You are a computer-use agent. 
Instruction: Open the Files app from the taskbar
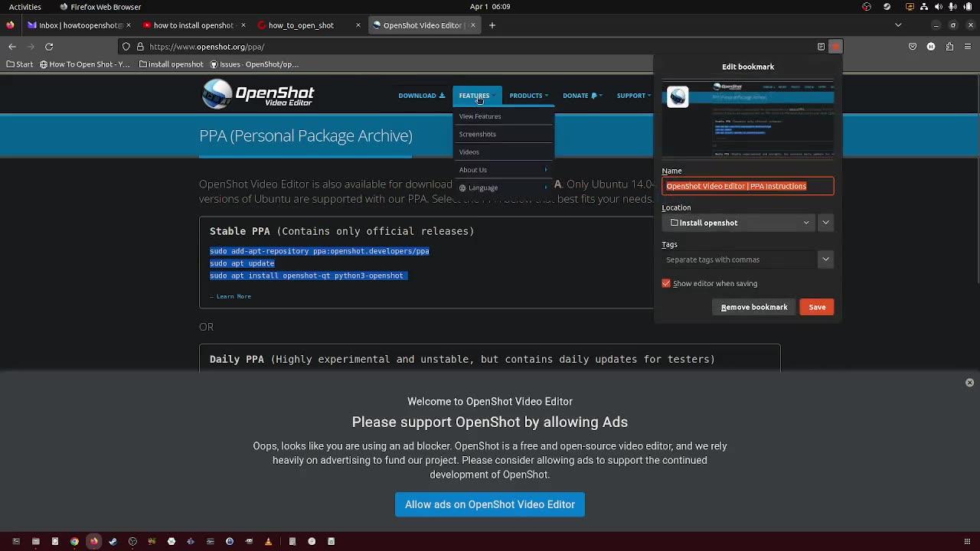coord(35,541)
